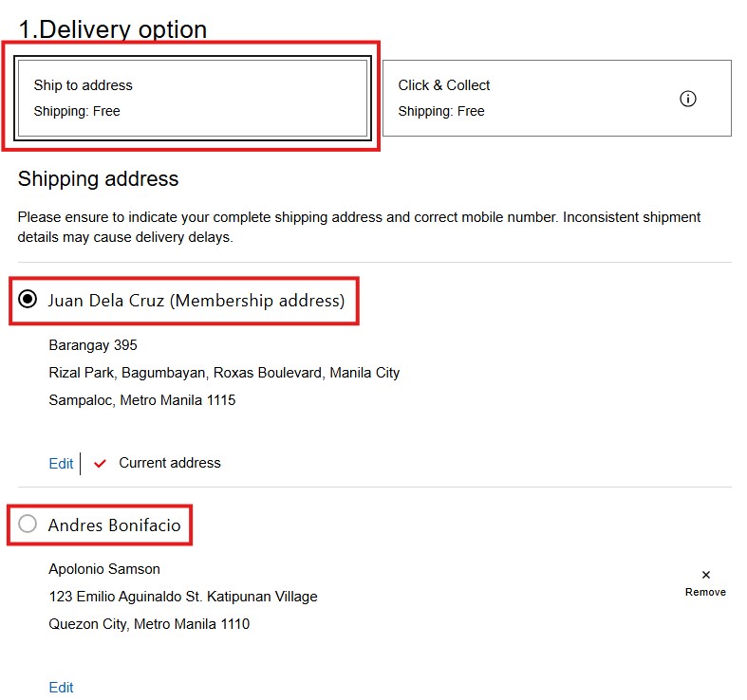Click the 1.Delivery option heading
747x700 pixels.
112,29
